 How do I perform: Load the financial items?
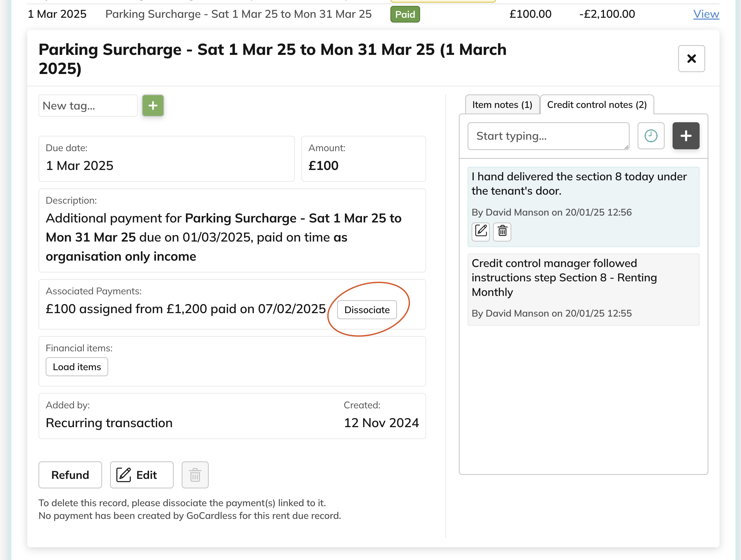(x=77, y=367)
